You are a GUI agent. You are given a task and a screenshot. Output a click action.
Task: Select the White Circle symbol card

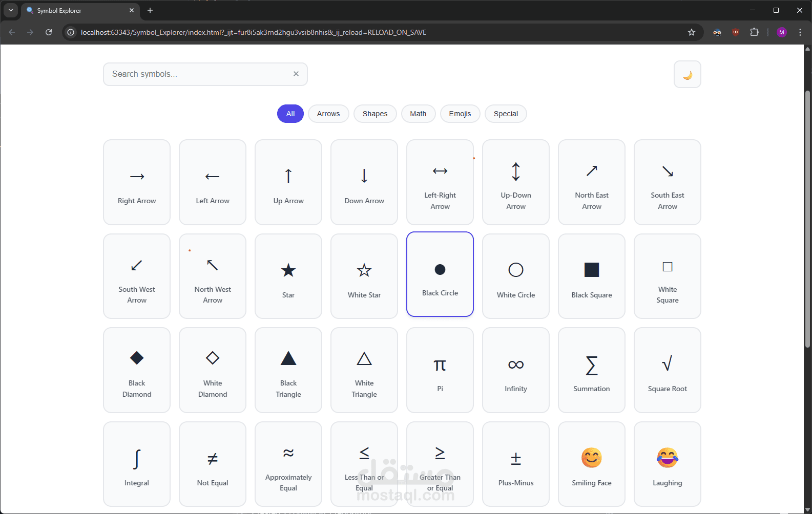(x=516, y=276)
